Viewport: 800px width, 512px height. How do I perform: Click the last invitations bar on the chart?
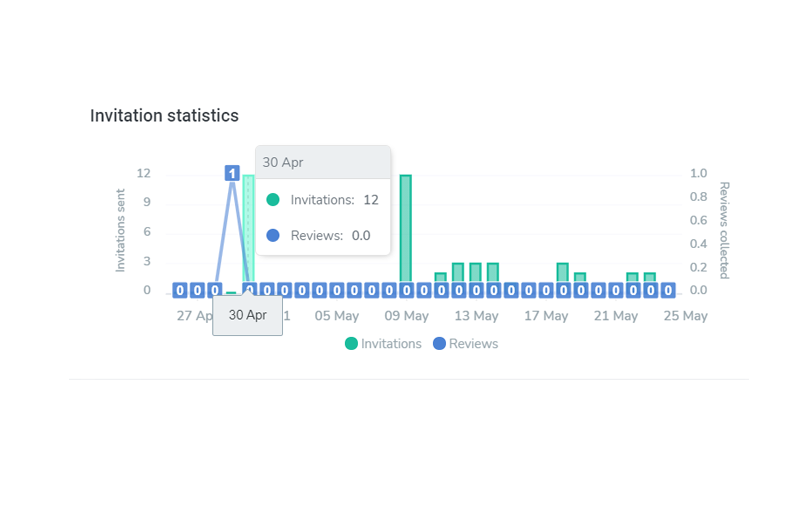coord(650,277)
